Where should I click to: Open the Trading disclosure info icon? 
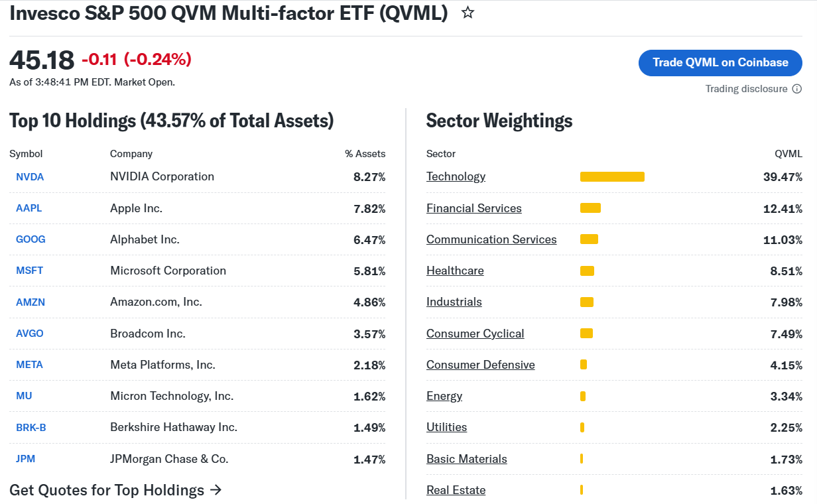click(x=797, y=89)
